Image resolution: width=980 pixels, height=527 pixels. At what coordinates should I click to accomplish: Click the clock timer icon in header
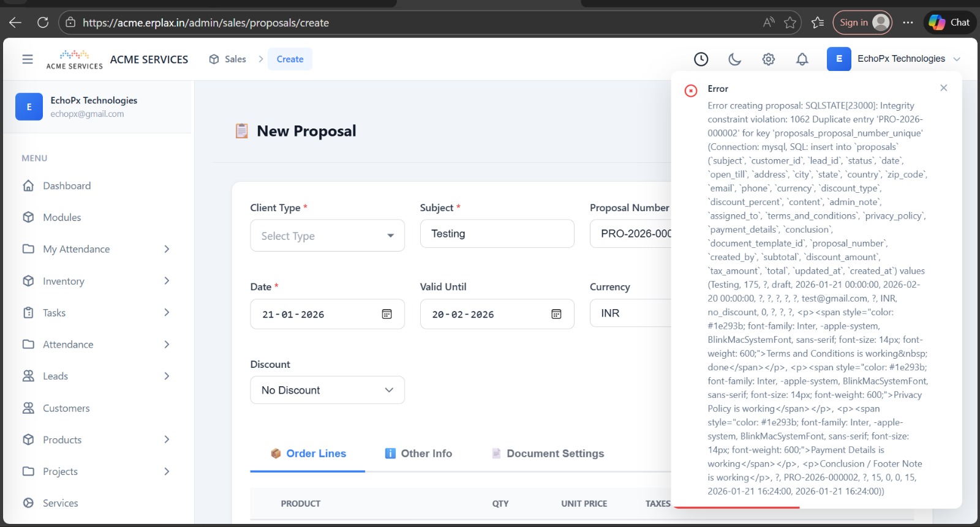tap(701, 59)
